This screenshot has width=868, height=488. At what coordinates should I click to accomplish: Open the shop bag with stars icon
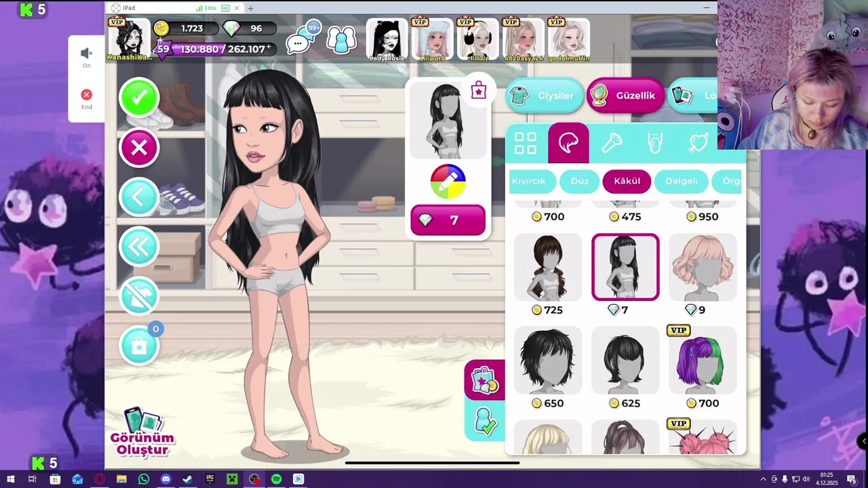485,380
